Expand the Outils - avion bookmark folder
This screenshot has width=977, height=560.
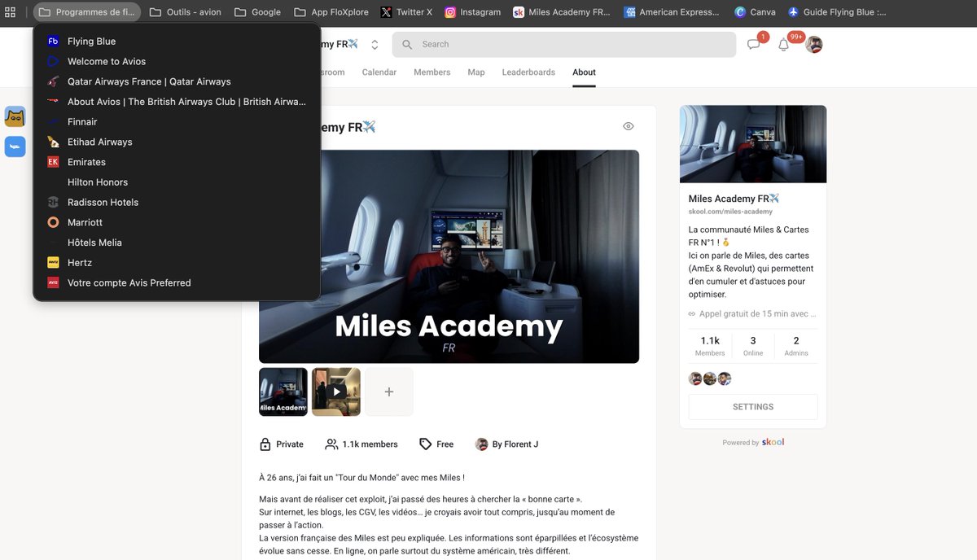pos(186,12)
